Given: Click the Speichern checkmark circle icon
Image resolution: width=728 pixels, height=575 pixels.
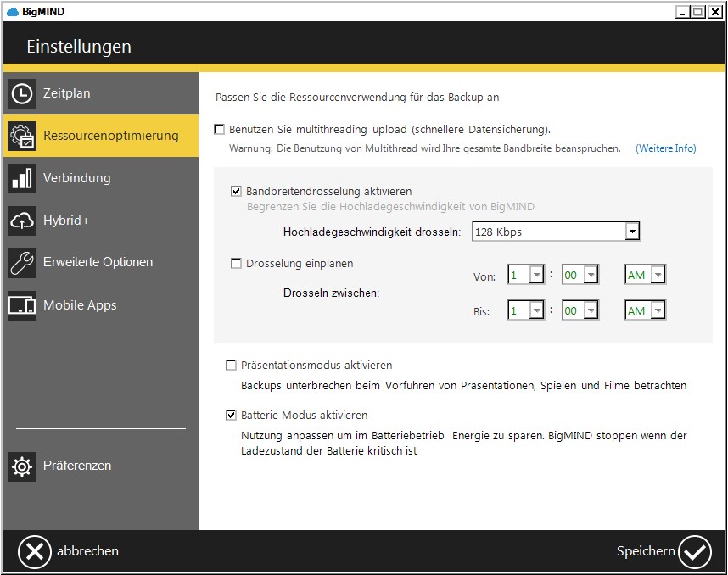Looking at the screenshot, I should coord(695,552).
